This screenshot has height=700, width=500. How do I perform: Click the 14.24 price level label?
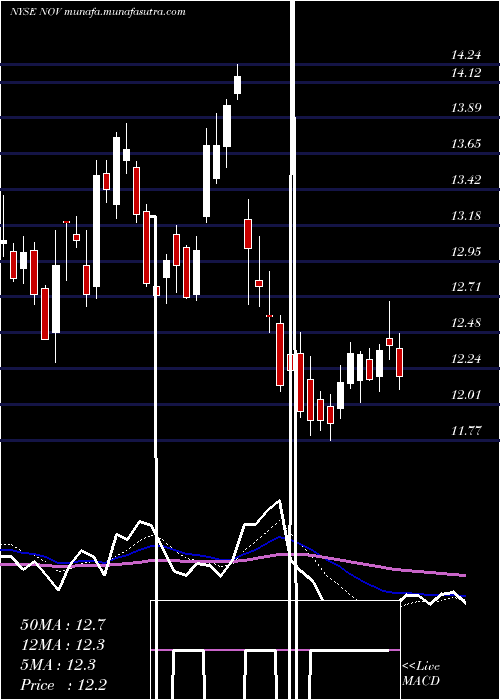pos(466,55)
